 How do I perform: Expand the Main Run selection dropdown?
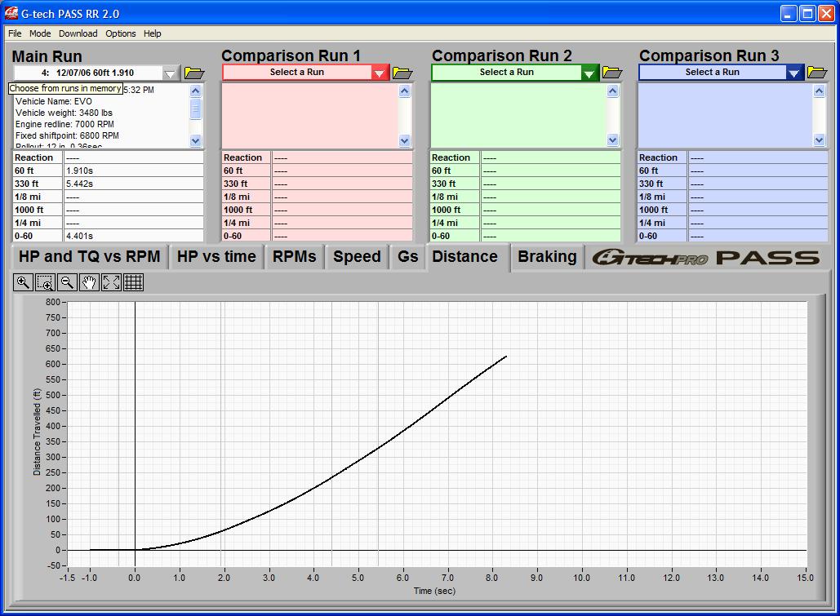click(170, 73)
